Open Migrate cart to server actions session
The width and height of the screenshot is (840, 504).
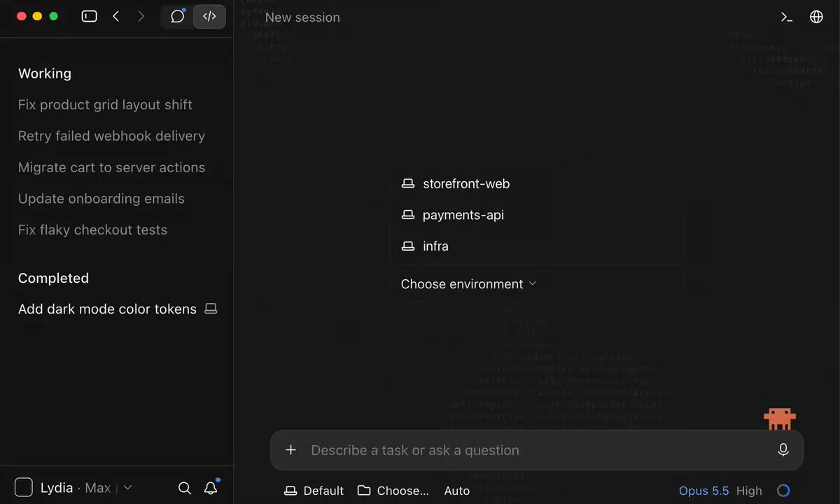pos(111,167)
